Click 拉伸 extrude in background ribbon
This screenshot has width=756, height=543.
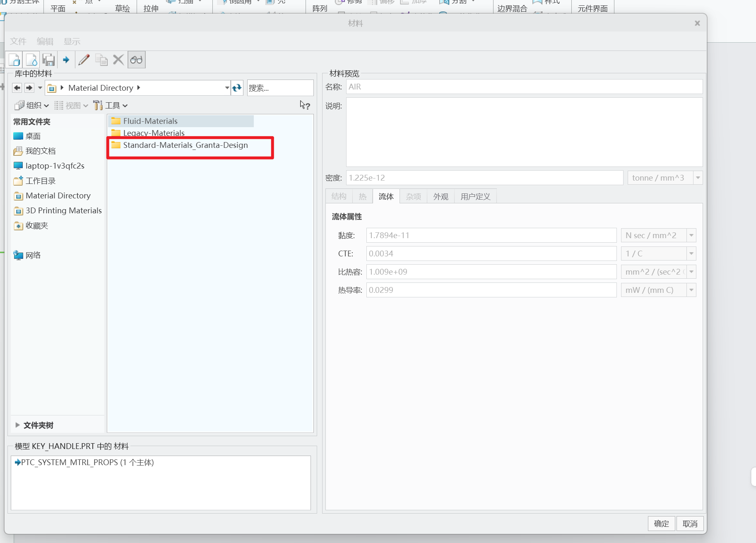coord(151,8)
